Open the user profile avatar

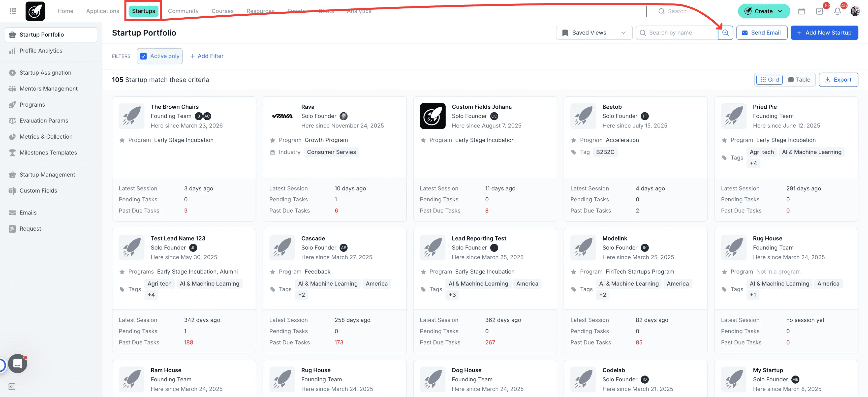855,11
